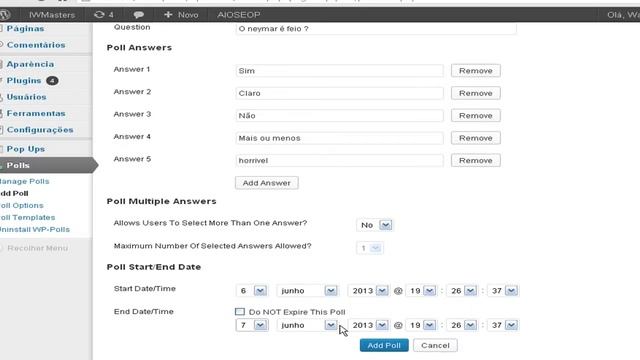Click the Cancel button
This screenshot has width=640, height=360.
click(435, 345)
